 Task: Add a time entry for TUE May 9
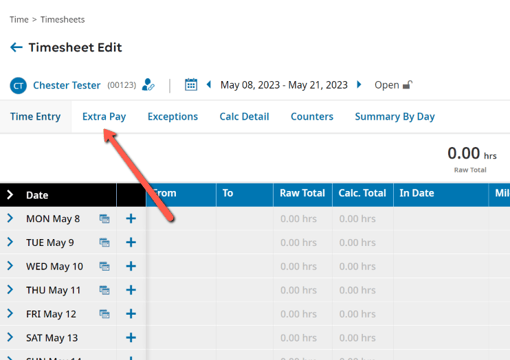pyautogui.click(x=131, y=242)
